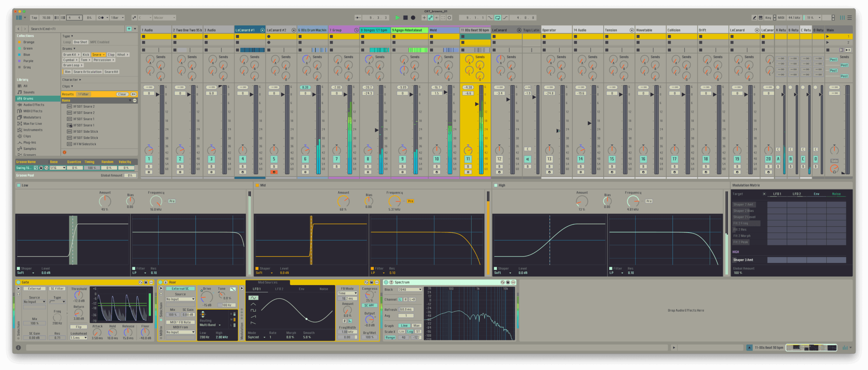Clear the browser filter results
The width and height of the screenshot is (868, 370).
point(122,94)
